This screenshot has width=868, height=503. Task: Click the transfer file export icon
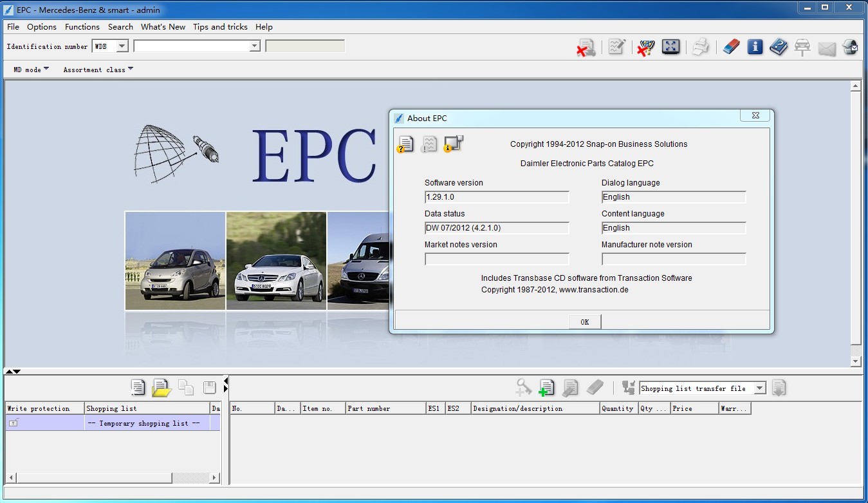[628, 387]
